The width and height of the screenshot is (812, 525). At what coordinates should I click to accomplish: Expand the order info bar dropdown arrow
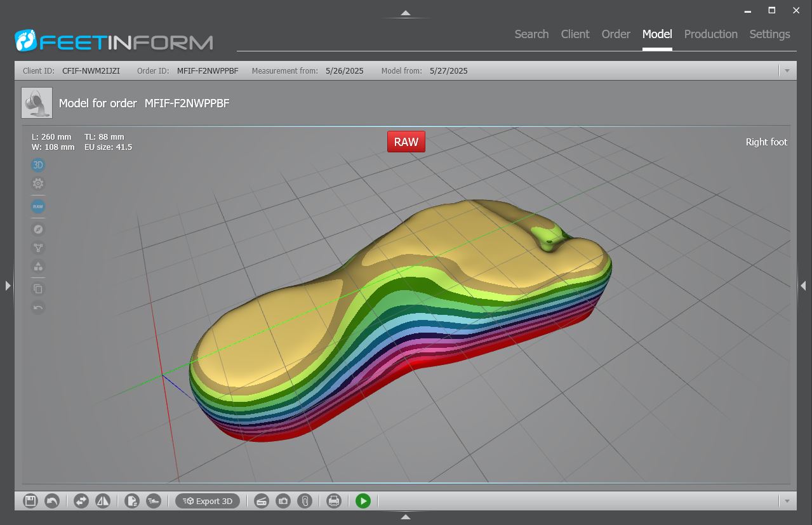click(787, 70)
